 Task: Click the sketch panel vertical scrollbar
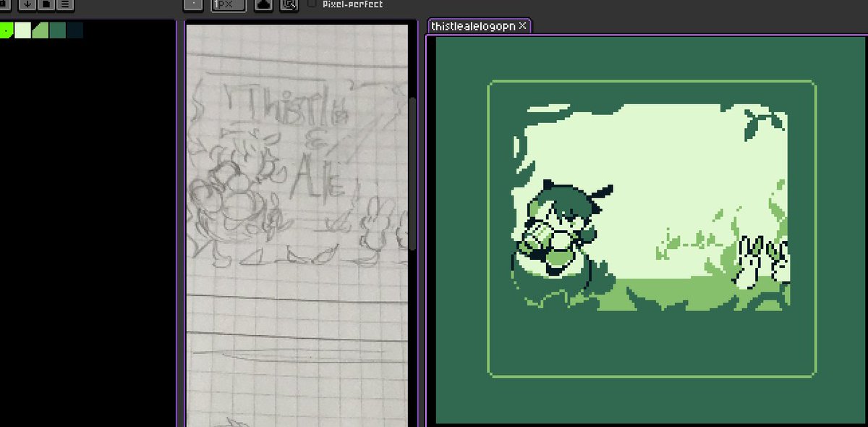(413, 174)
